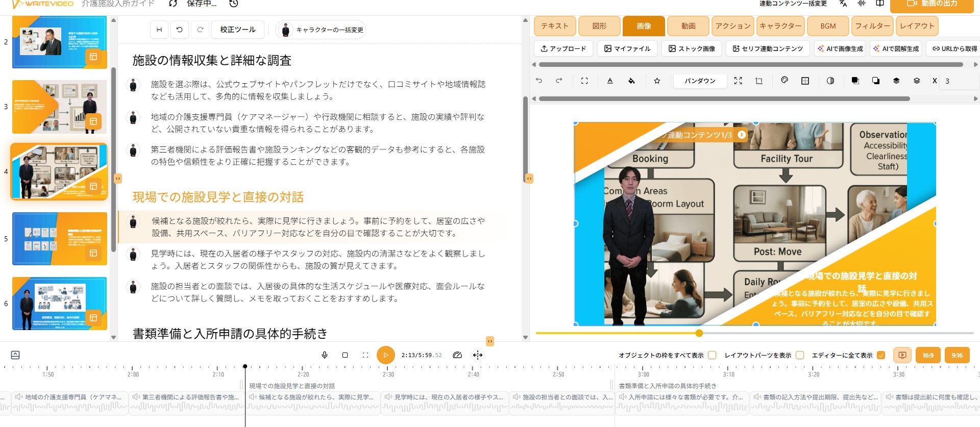Open the BGM tab

828,26
